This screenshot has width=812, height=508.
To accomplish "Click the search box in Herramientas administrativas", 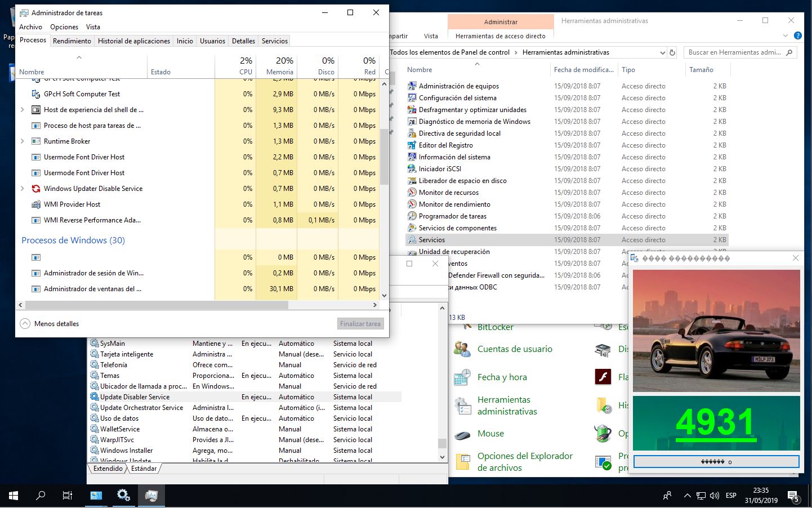I will (734, 52).
